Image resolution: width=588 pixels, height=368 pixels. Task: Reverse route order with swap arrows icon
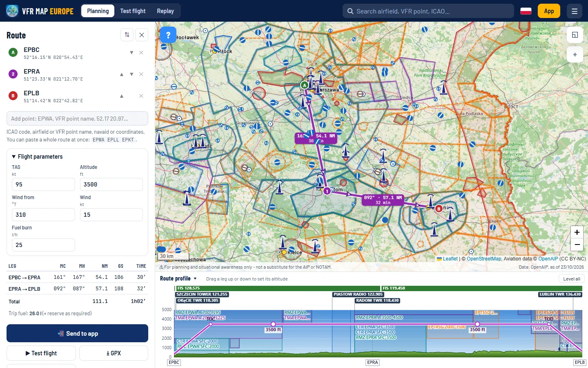[127, 35]
